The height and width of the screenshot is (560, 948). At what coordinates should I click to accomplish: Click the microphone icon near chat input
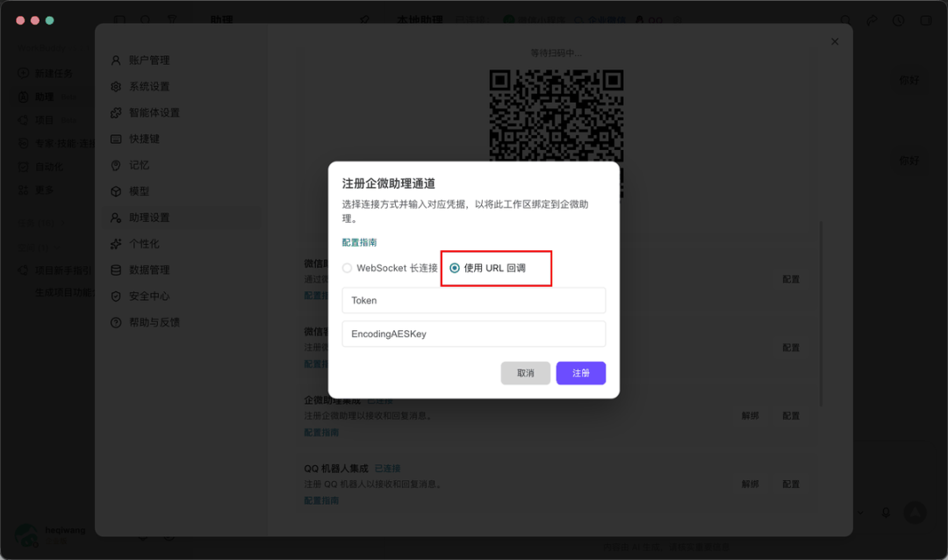(886, 513)
